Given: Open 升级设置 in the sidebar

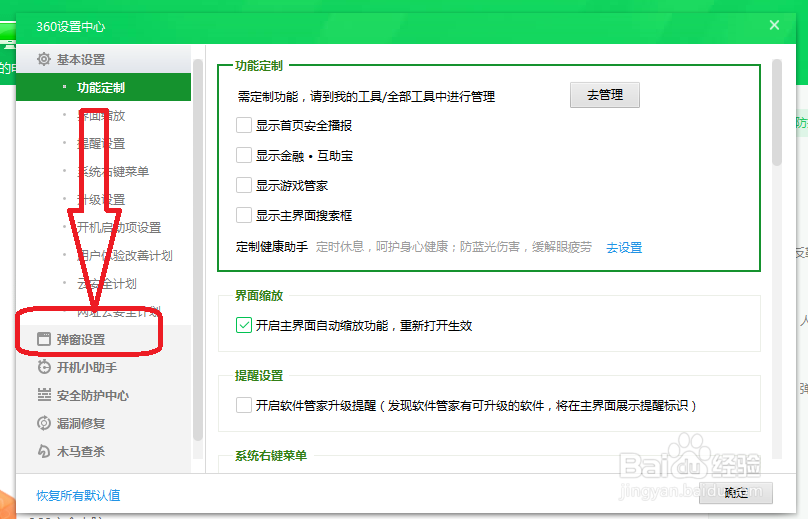Looking at the screenshot, I should click(101, 199).
